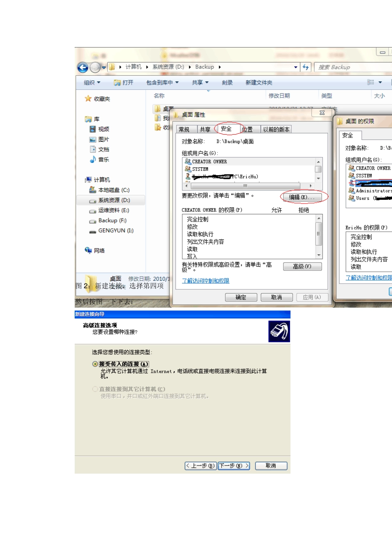Image resolution: width=392 pixels, height=555 pixels.
Task: Open the 图片 library
Action: pos(99,140)
